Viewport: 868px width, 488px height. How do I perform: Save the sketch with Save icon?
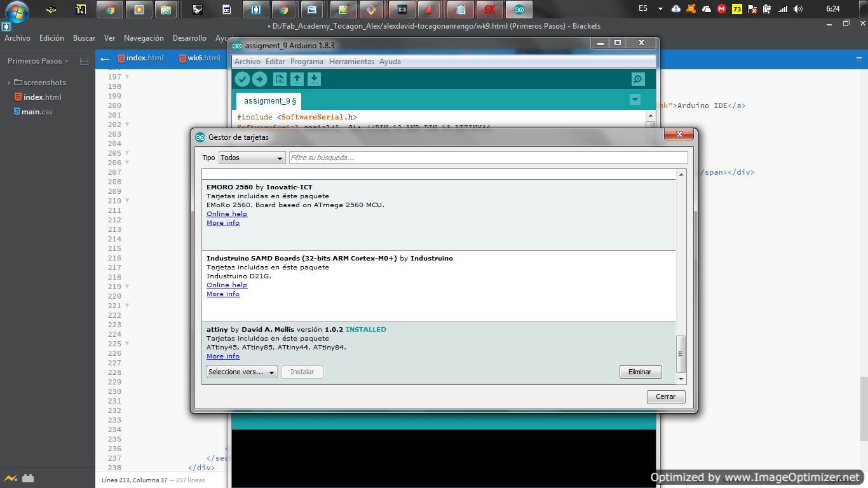(x=314, y=79)
